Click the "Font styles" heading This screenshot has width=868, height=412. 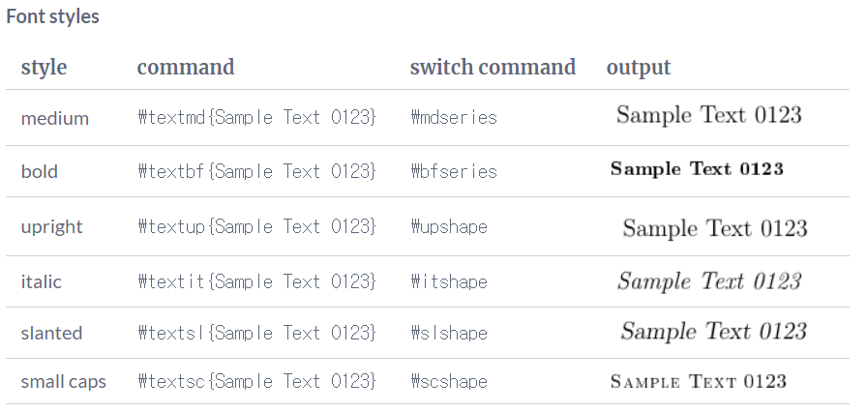point(52,16)
